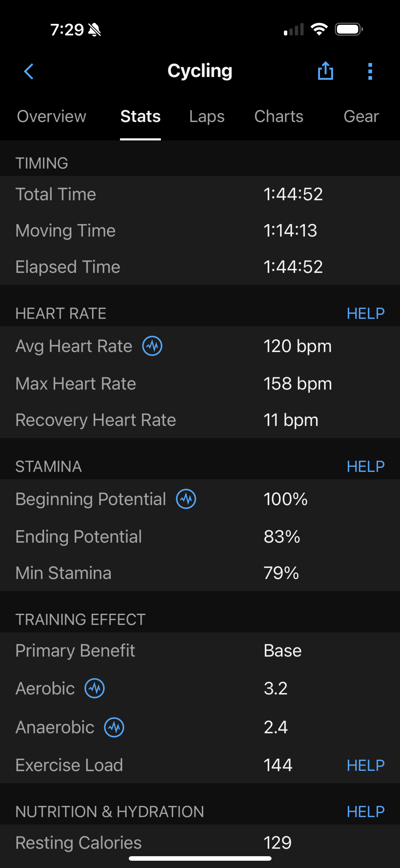Tap the Primary Benefit Base row

tap(200, 651)
